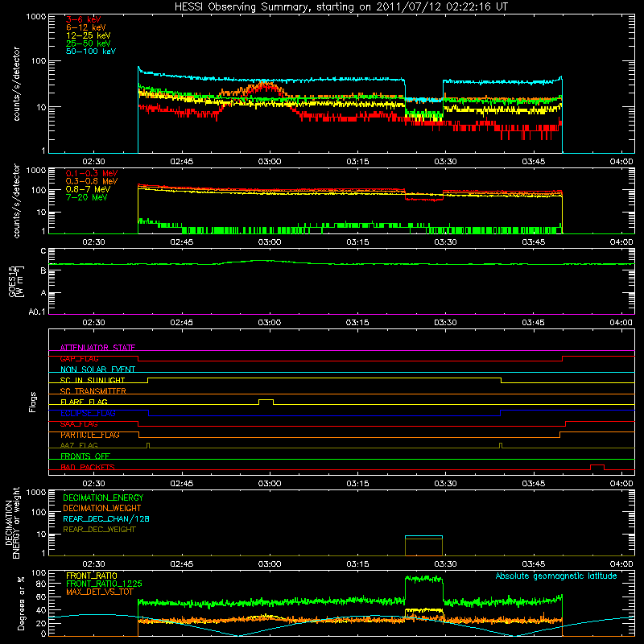Select the ATTENUATOR_STATE flag label
The width and height of the screenshot is (644, 644).
click(97, 348)
